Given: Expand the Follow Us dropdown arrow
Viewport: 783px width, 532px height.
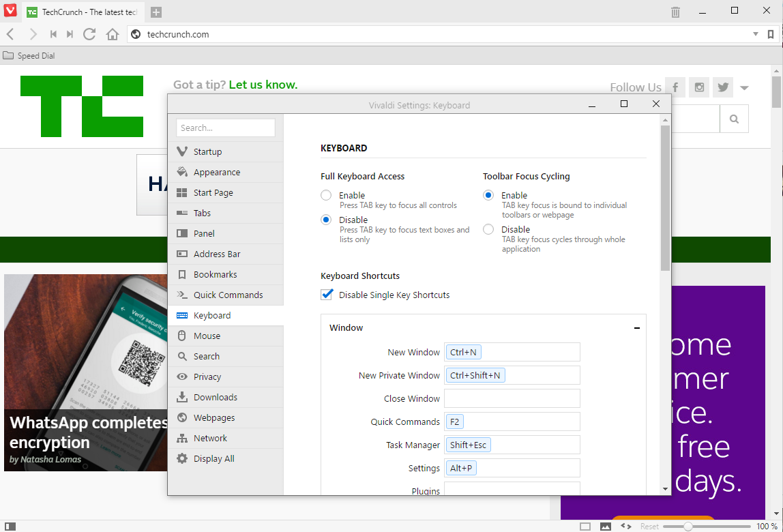Looking at the screenshot, I should pos(744,88).
